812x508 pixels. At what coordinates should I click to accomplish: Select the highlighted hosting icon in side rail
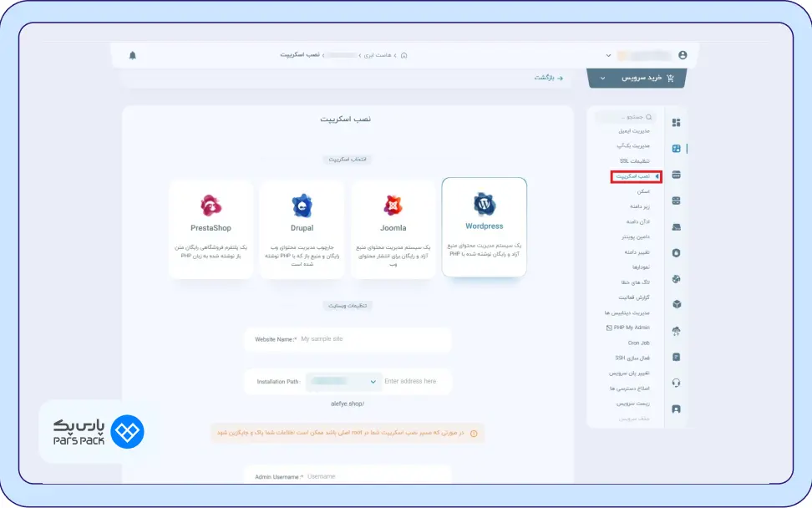(677, 149)
